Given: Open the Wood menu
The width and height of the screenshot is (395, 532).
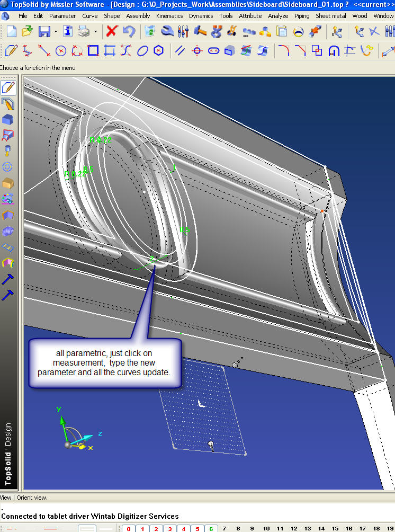Looking at the screenshot, I should (x=360, y=16).
